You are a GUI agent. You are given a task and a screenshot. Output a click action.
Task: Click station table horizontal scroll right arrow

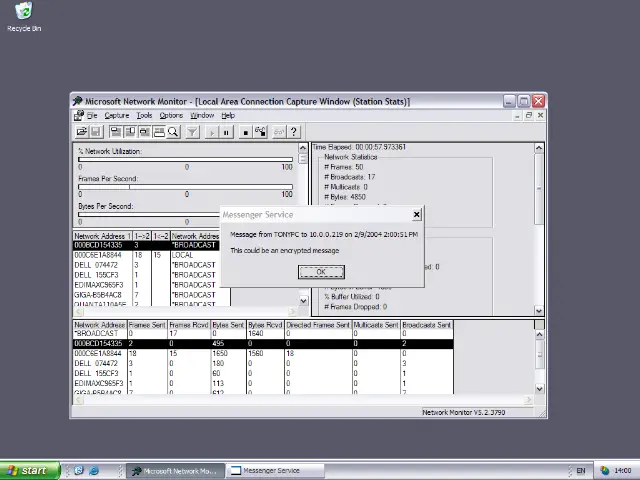529,400
